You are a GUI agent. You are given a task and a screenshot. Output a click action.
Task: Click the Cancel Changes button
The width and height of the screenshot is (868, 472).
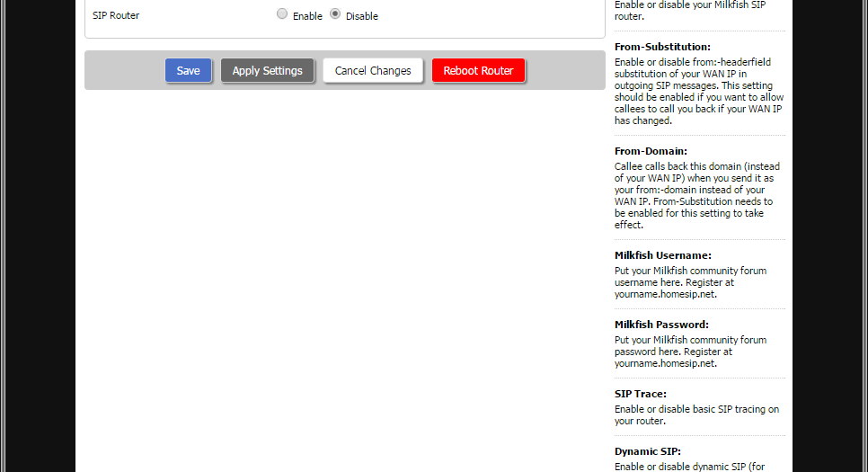373,71
